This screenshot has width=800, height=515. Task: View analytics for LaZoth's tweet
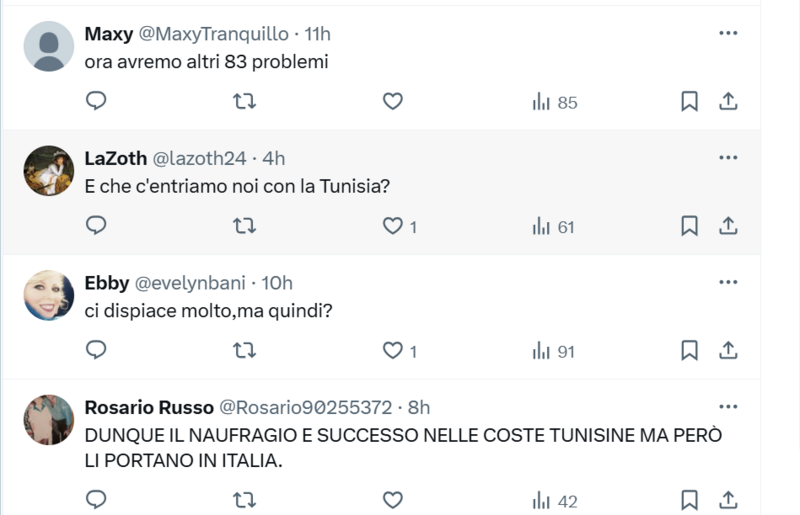(553, 227)
